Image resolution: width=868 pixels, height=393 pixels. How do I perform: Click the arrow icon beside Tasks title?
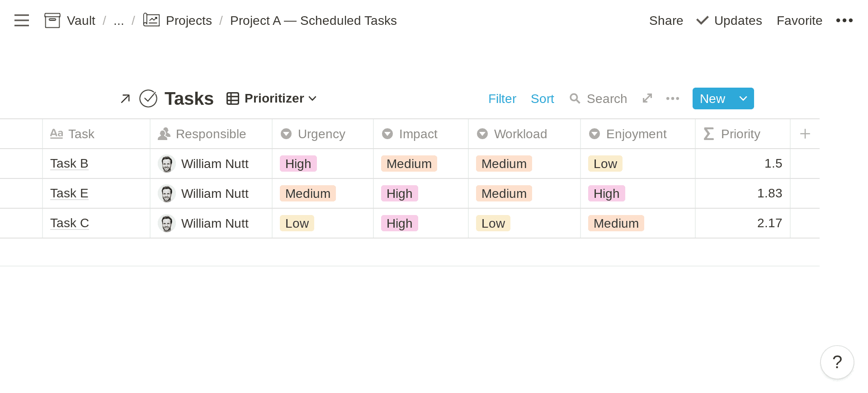tap(125, 98)
